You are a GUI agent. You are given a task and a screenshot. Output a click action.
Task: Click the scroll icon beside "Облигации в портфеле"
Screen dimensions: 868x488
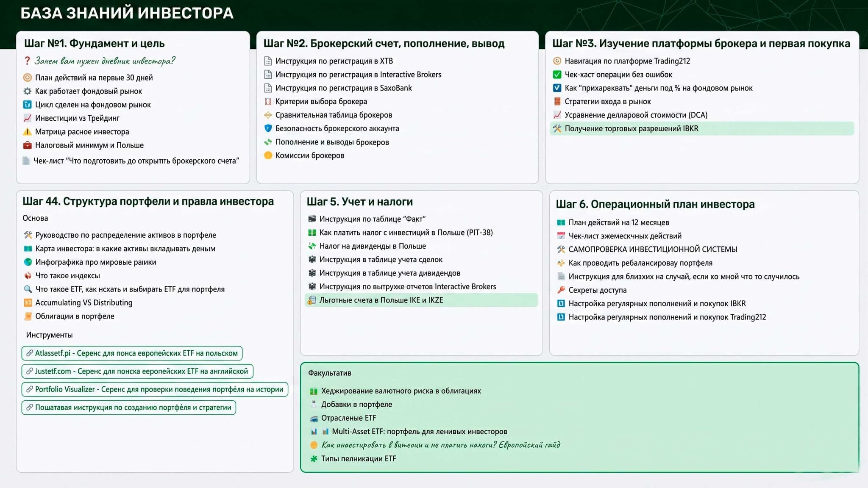(x=28, y=316)
